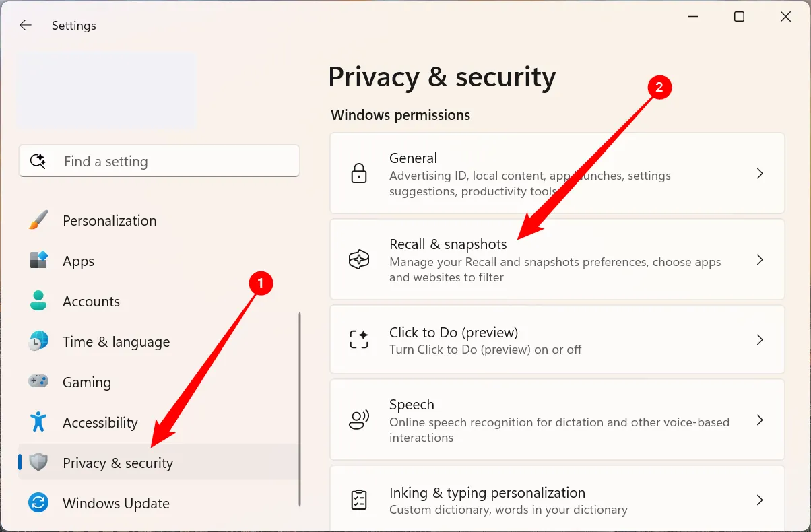Image resolution: width=811 pixels, height=532 pixels.
Task: Expand the Click to Do row chevron
Action: (x=760, y=339)
